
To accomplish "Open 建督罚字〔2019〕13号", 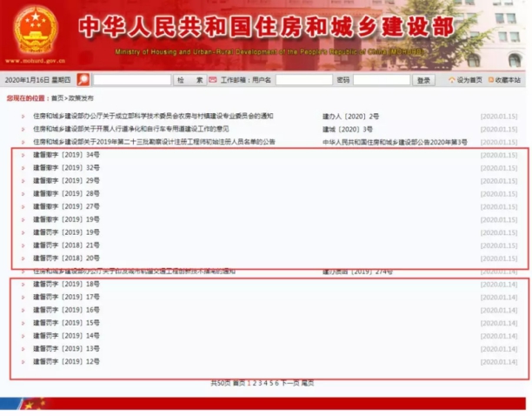I will coord(66,348).
